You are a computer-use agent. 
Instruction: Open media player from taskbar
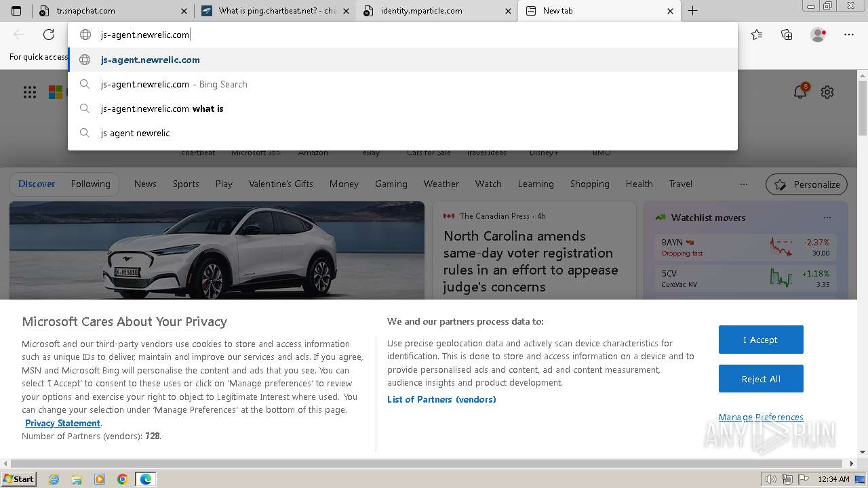tap(100, 479)
